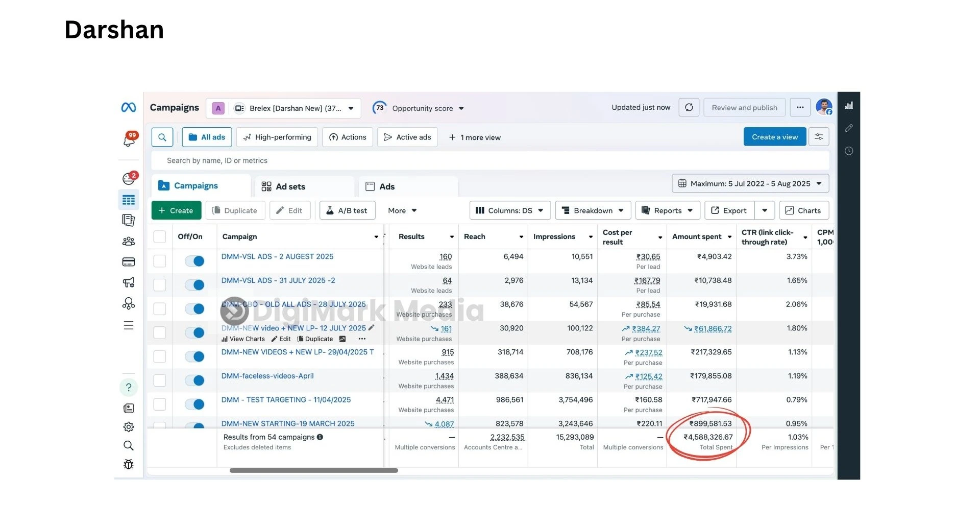Click the horizontal scrollbar under the table
The image size is (980, 525).
[313, 470]
